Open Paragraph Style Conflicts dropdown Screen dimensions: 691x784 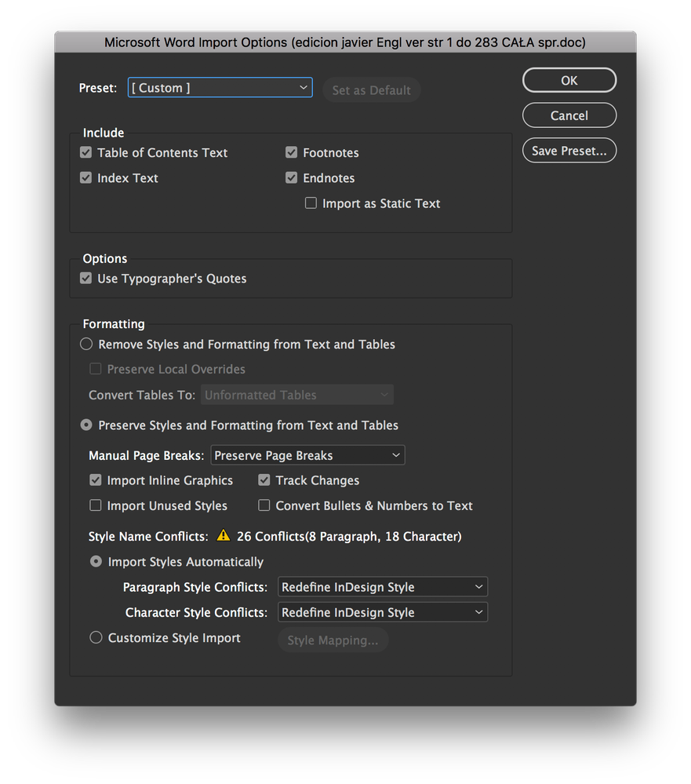tap(383, 587)
